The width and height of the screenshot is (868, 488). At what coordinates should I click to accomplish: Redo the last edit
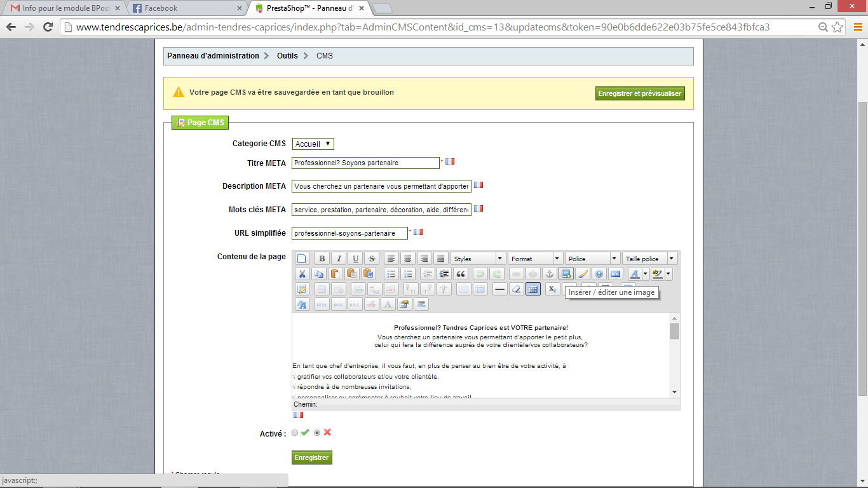tap(497, 274)
